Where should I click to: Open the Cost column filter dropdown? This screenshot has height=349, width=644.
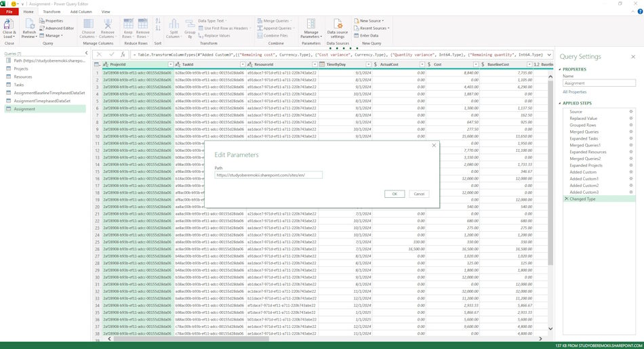[x=476, y=64]
